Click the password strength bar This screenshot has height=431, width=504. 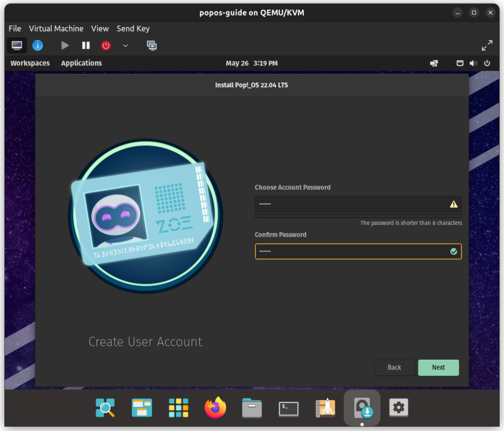point(358,216)
